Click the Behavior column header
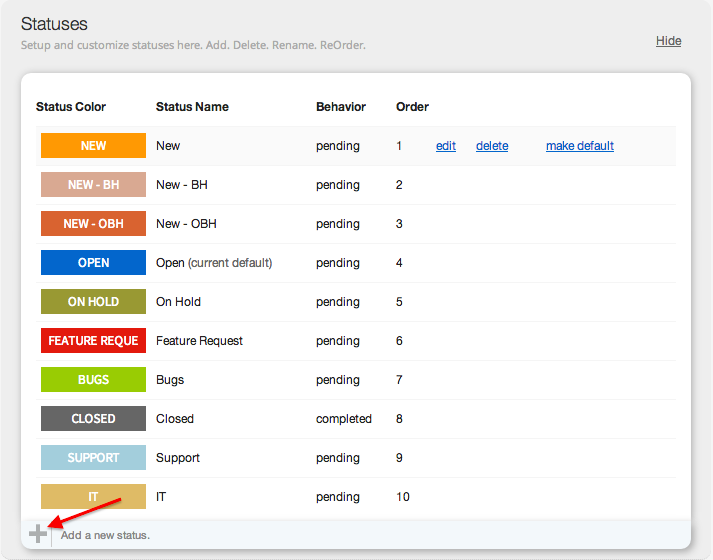The image size is (713, 560). (x=341, y=107)
